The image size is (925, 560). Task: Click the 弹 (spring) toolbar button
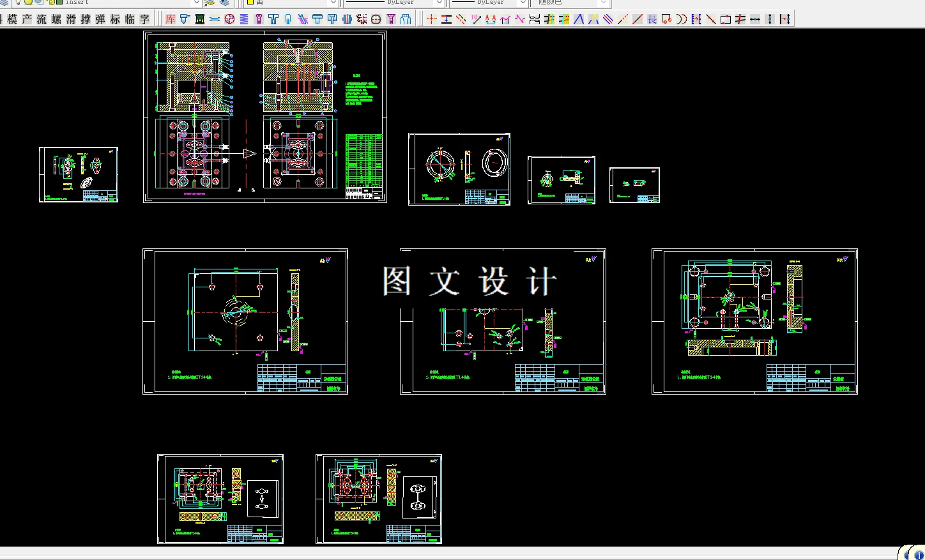100,19
